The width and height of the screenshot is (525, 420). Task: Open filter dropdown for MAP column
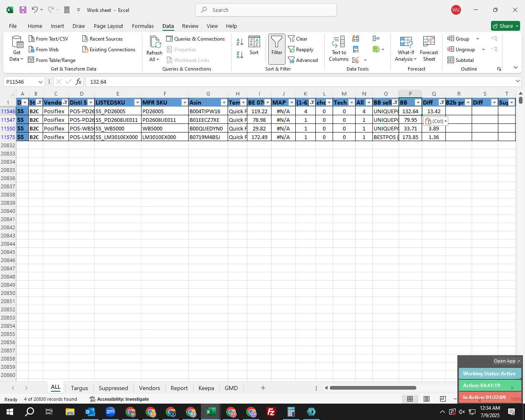(292, 103)
